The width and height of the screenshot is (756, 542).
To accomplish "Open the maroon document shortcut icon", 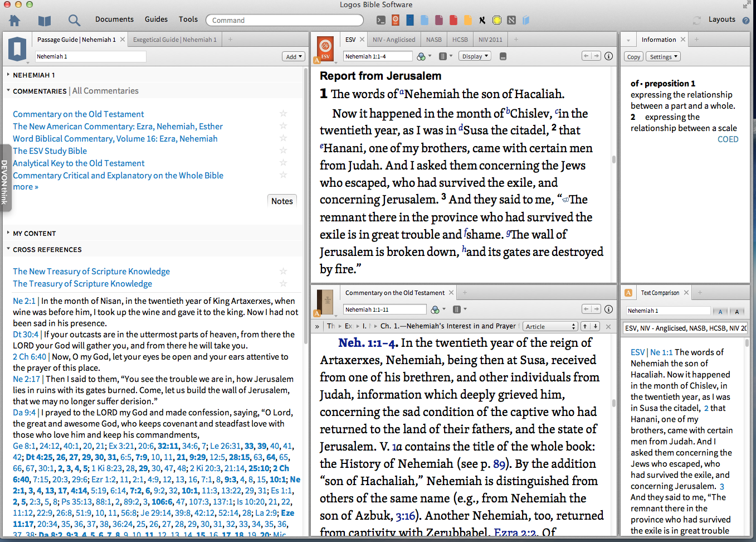I will coord(439,20).
